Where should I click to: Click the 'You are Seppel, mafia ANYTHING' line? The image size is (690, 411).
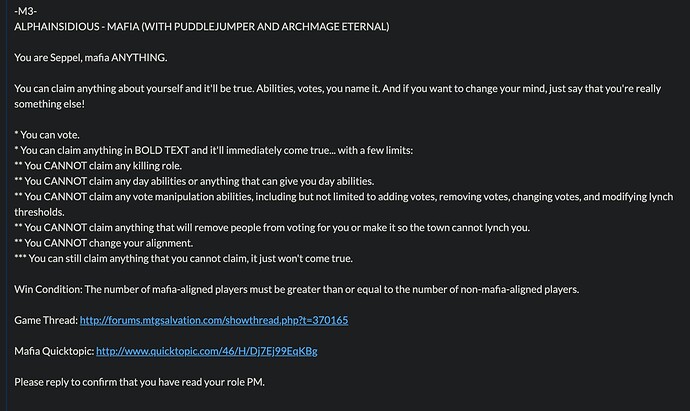91,58
